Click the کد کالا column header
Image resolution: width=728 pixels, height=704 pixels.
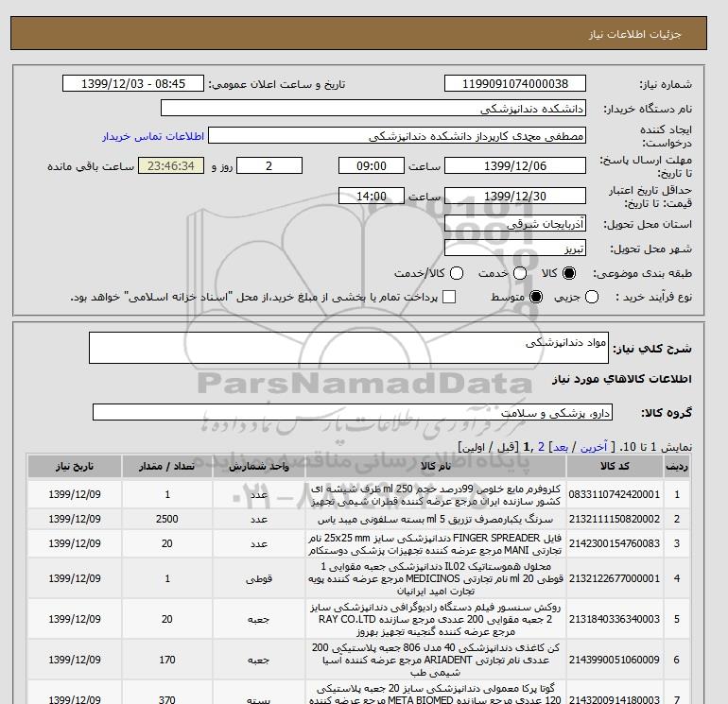pos(615,467)
